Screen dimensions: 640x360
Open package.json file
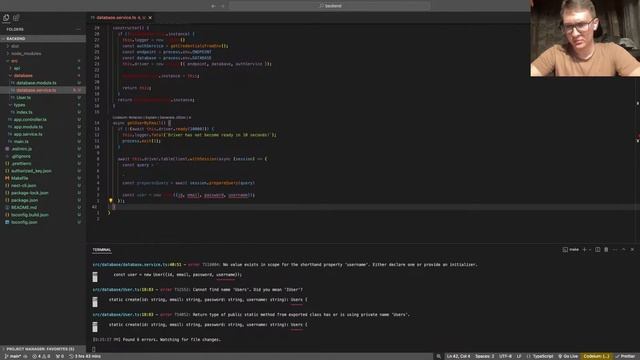tap(24, 200)
